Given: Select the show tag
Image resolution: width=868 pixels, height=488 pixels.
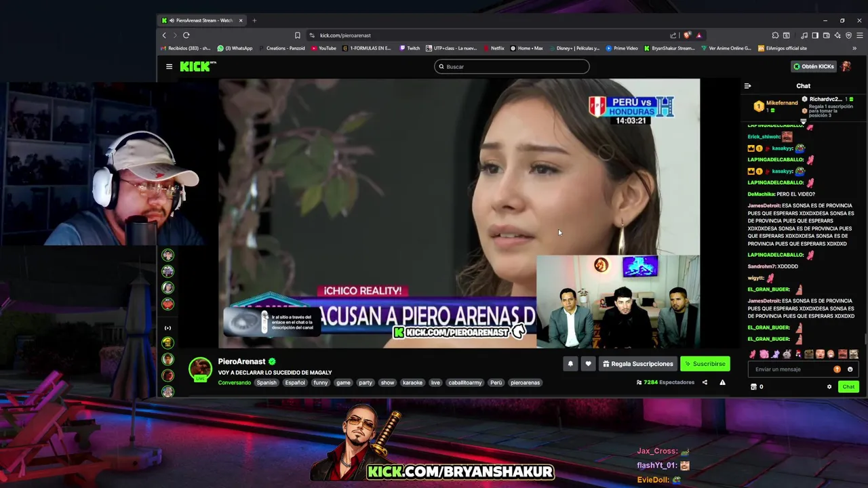Looking at the screenshot, I should (387, 383).
